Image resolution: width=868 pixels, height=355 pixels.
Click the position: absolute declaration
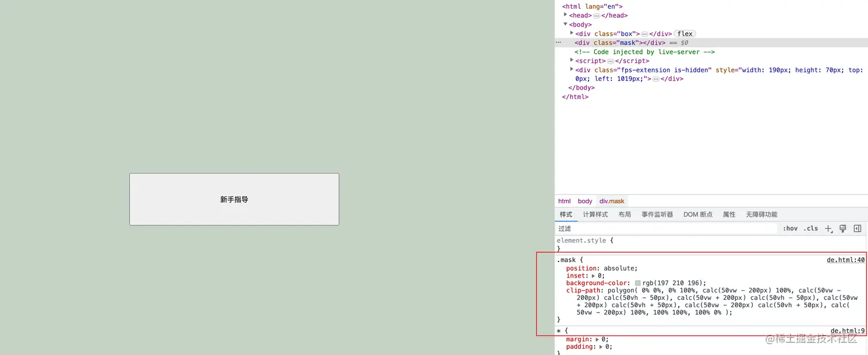click(x=602, y=268)
